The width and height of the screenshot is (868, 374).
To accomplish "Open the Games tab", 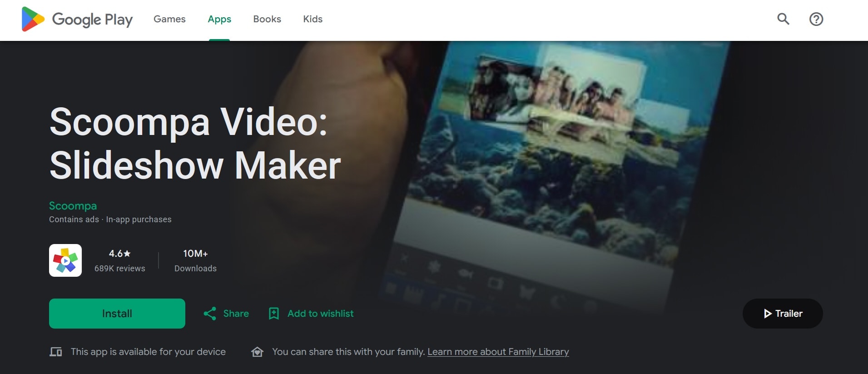I will tap(169, 19).
